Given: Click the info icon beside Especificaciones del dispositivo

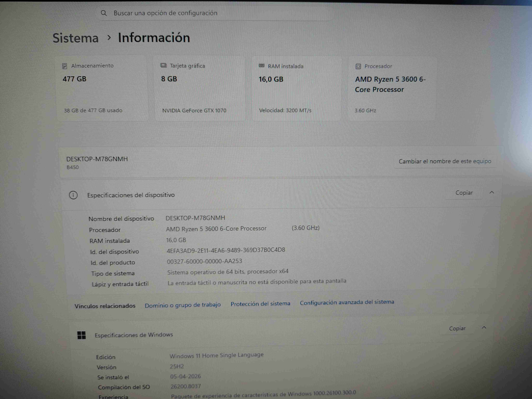Looking at the screenshot, I should (x=73, y=195).
